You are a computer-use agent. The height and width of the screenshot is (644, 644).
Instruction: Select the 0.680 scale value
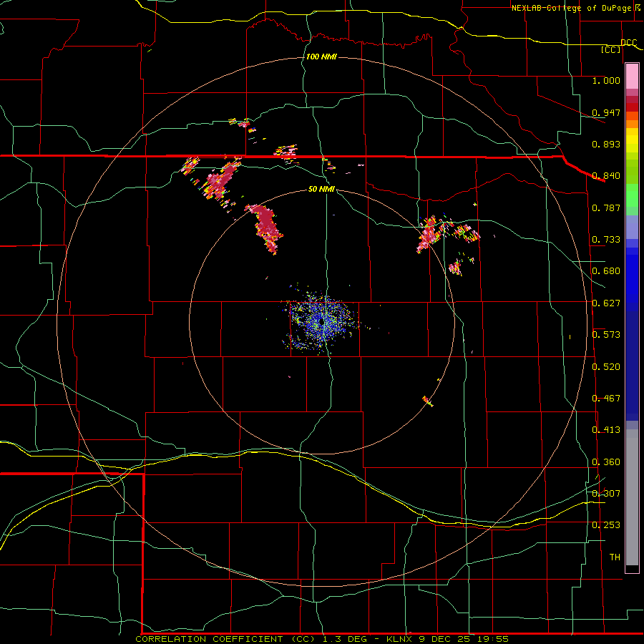pyautogui.click(x=606, y=271)
